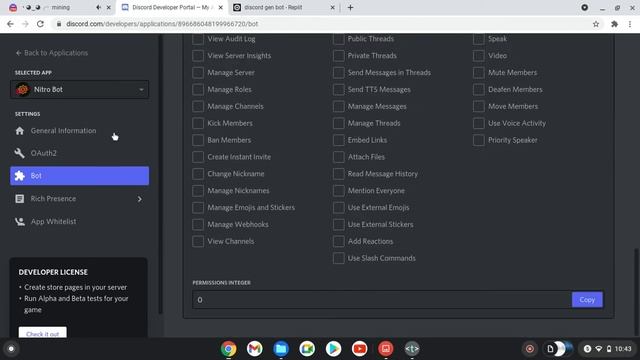The width and height of the screenshot is (640, 360).
Task: Copy the permissions integer
Action: coord(587,300)
